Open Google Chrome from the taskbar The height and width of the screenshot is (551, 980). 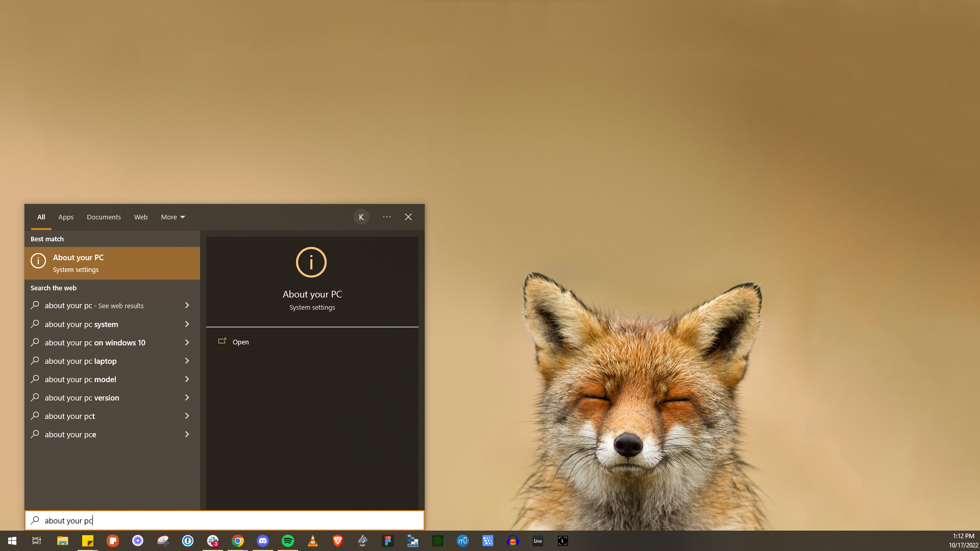[238, 541]
